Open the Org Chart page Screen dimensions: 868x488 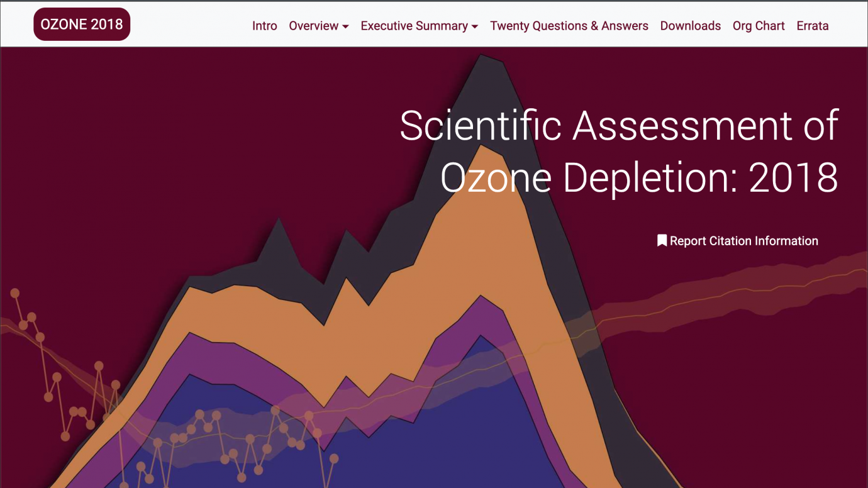pos(759,26)
